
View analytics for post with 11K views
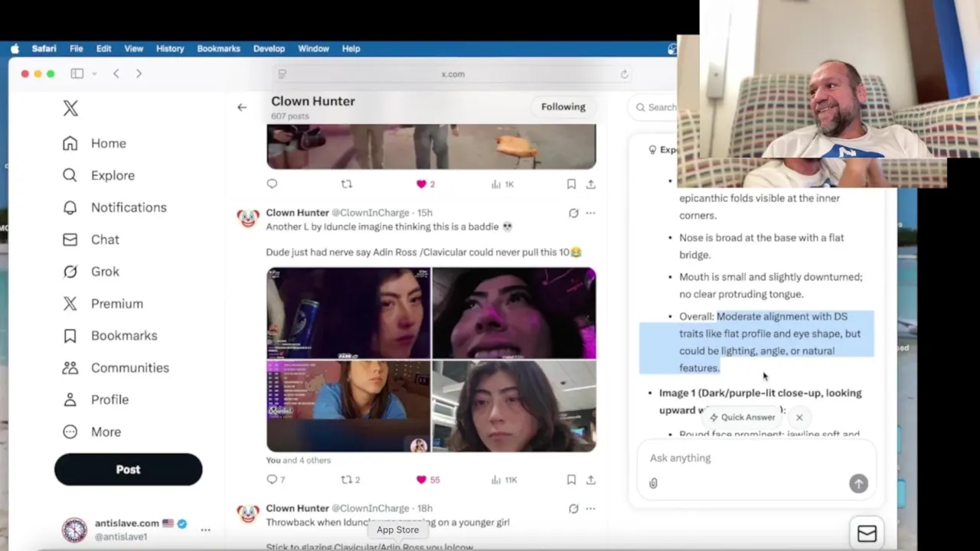coord(504,480)
